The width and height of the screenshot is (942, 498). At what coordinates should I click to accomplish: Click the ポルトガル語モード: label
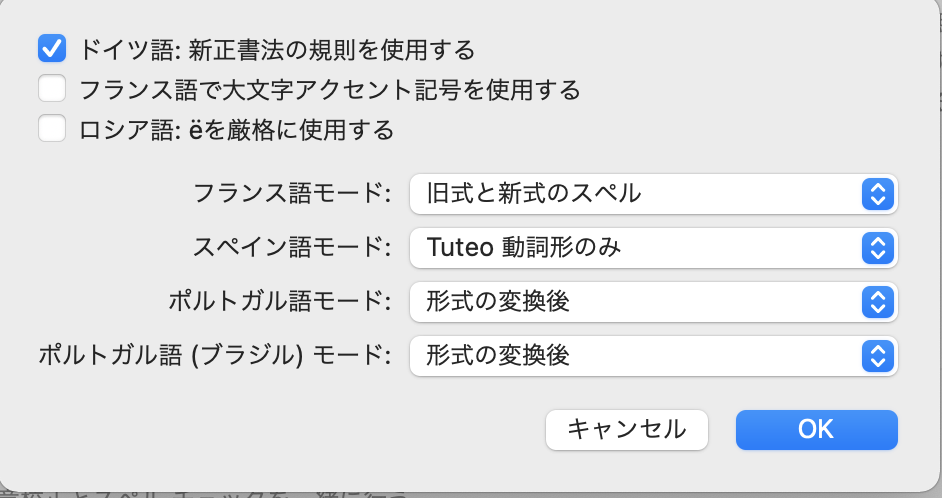click(x=279, y=301)
